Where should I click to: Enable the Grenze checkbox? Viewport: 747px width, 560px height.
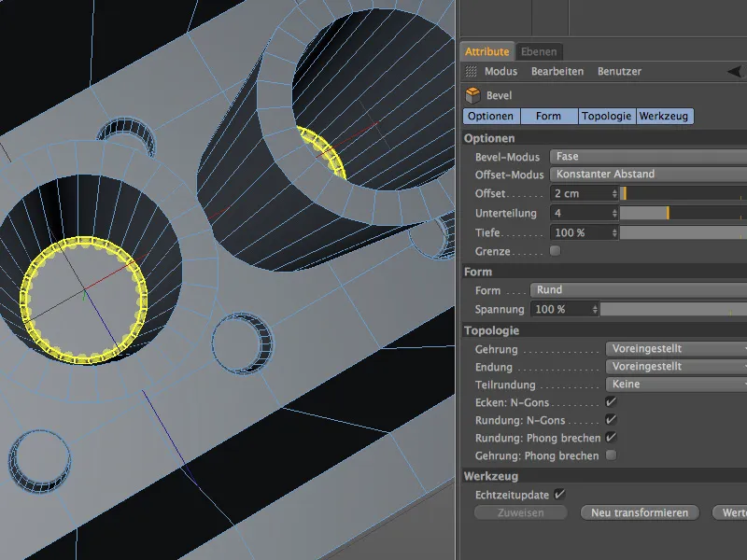555,251
